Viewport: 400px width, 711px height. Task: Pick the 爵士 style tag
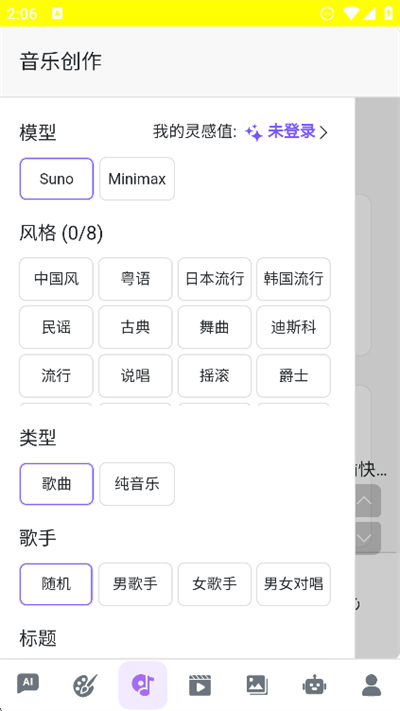click(293, 376)
